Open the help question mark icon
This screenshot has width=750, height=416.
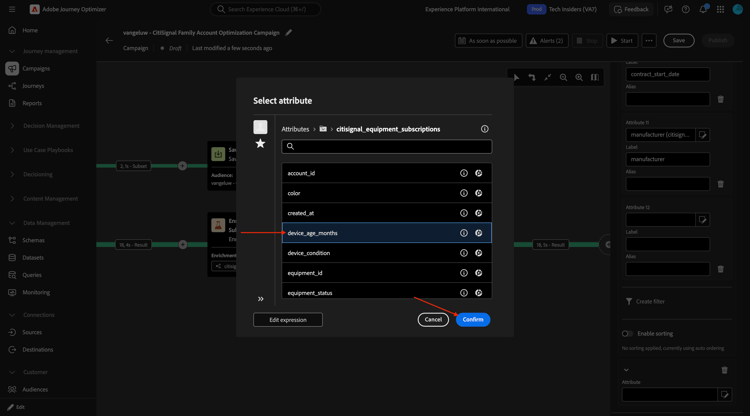tap(685, 9)
